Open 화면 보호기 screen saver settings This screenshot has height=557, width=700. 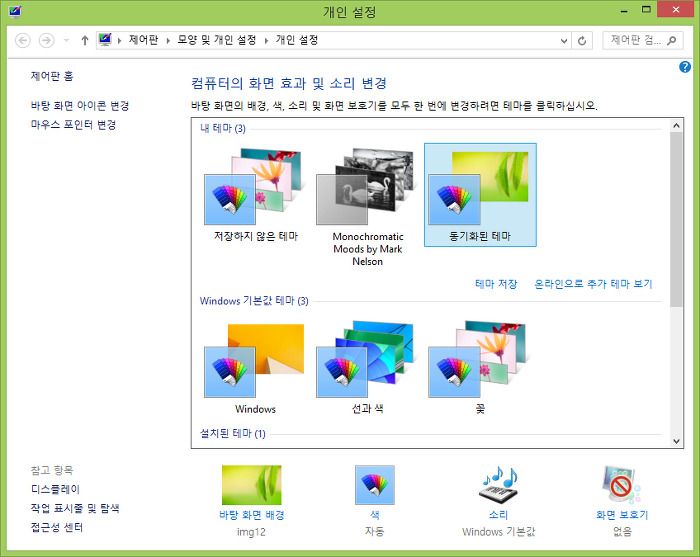pos(622,501)
